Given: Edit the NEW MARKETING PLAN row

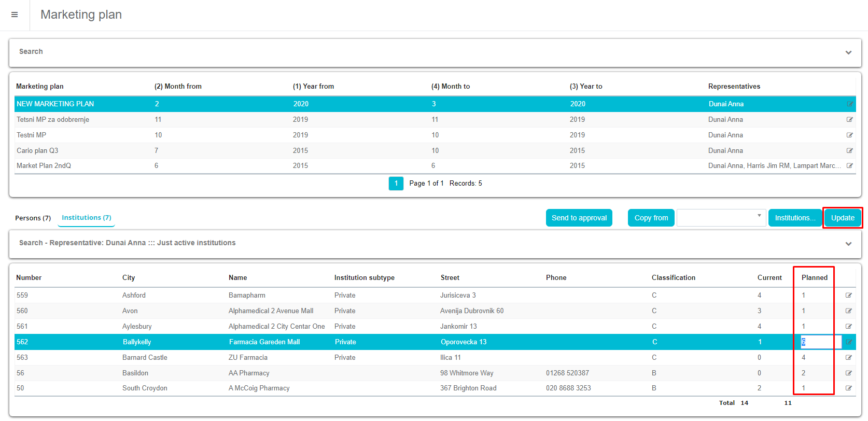Looking at the screenshot, I should pos(849,104).
